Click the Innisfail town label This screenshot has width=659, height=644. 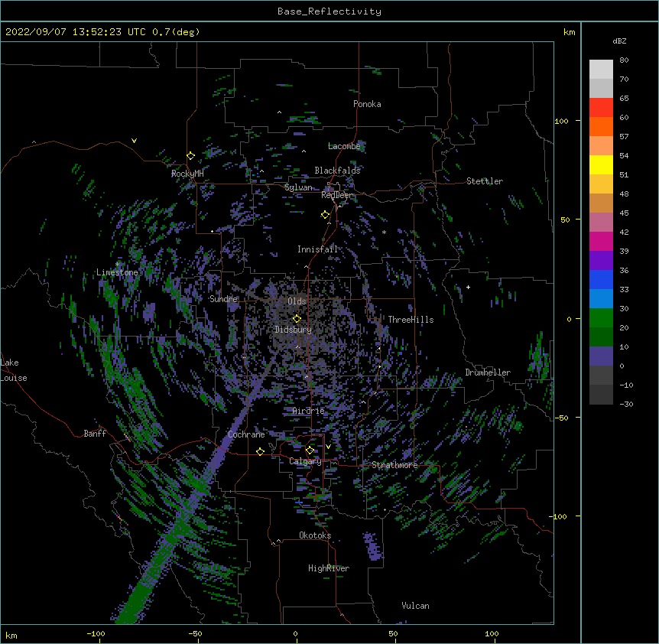pos(317,249)
